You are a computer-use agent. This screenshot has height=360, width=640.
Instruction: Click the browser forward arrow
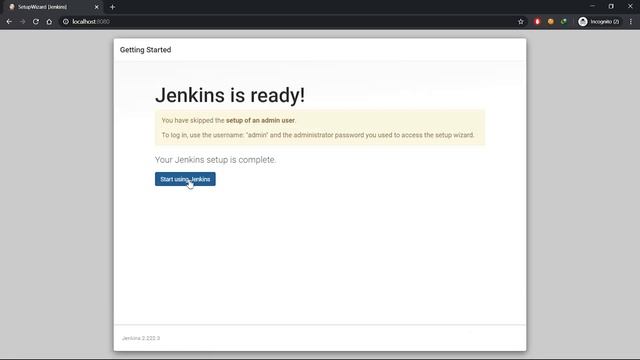point(22,22)
